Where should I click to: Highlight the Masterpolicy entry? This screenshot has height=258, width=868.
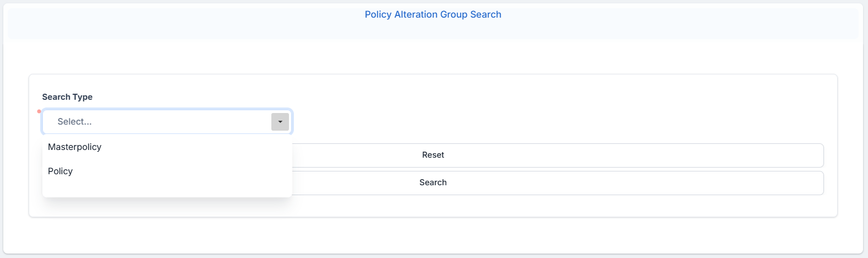[75, 147]
